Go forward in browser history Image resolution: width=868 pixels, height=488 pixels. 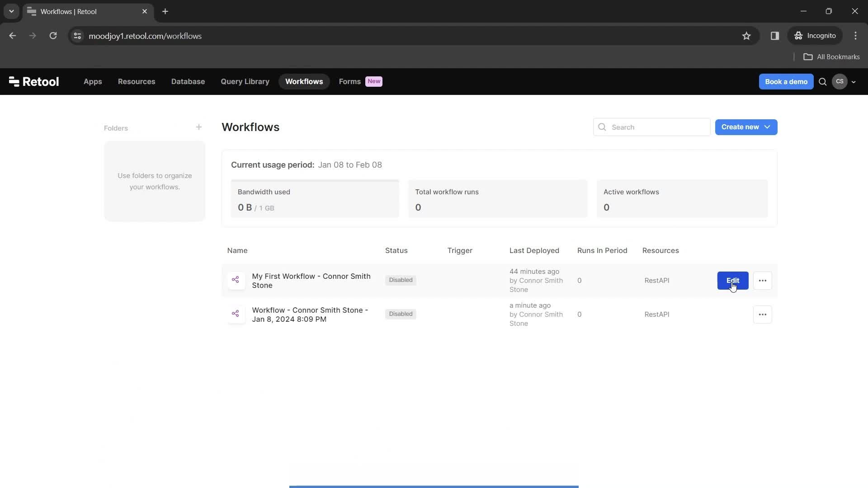pyautogui.click(x=33, y=36)
